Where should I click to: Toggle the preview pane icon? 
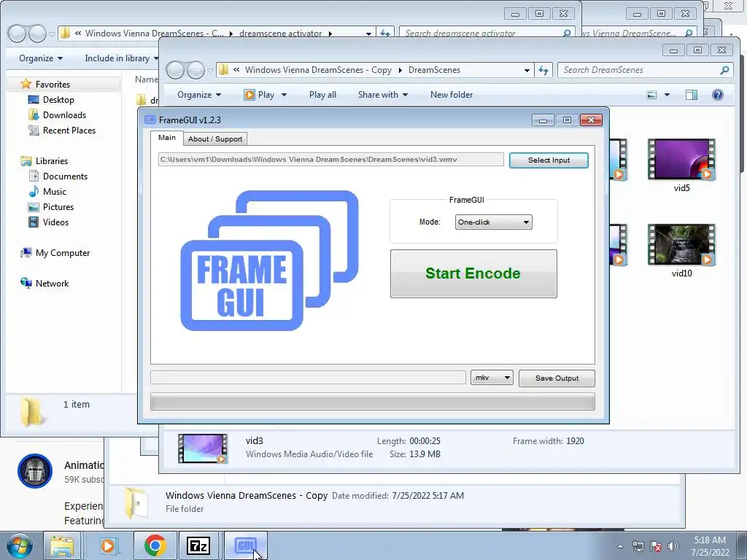tap(692, 95)
